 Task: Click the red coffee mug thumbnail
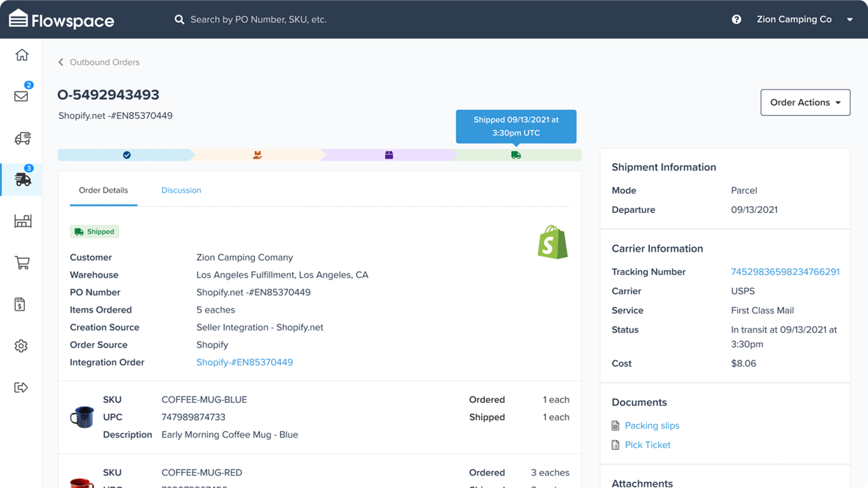pos(82,483)
